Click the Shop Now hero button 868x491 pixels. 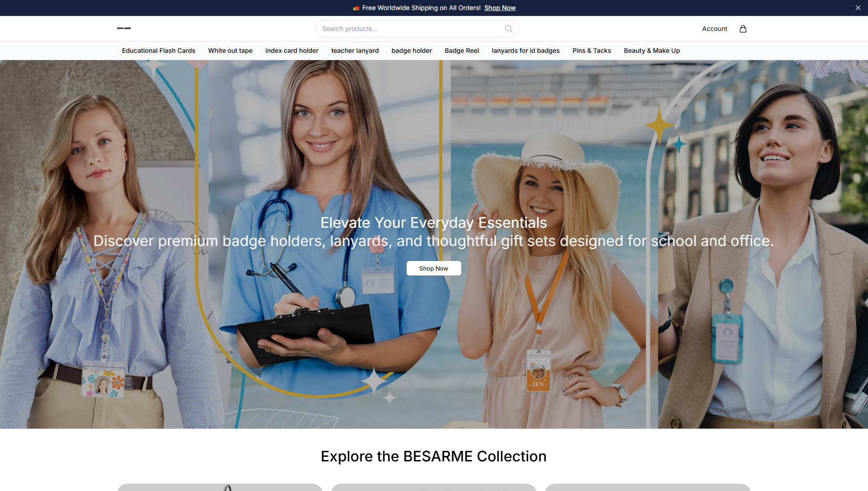point(434,268)
